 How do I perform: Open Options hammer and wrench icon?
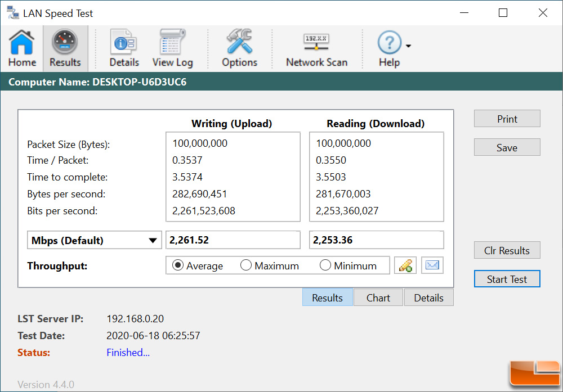[239, 48]
